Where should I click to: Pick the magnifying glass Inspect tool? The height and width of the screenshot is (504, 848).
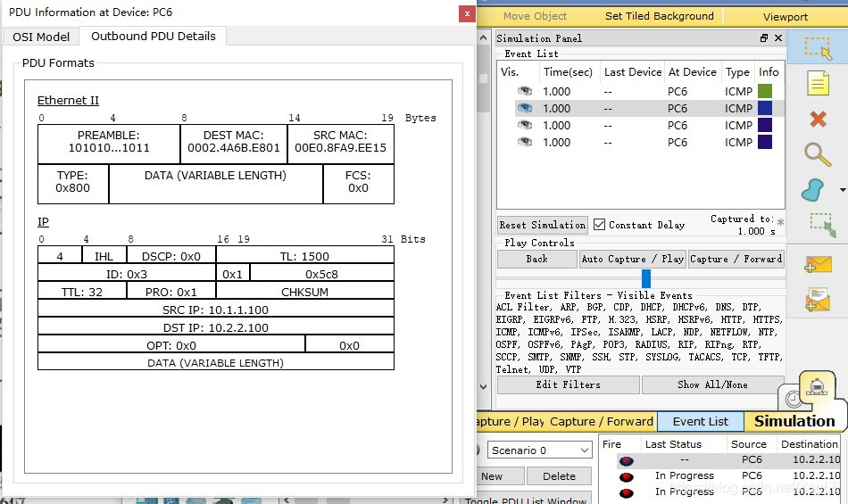click(817, 154)
